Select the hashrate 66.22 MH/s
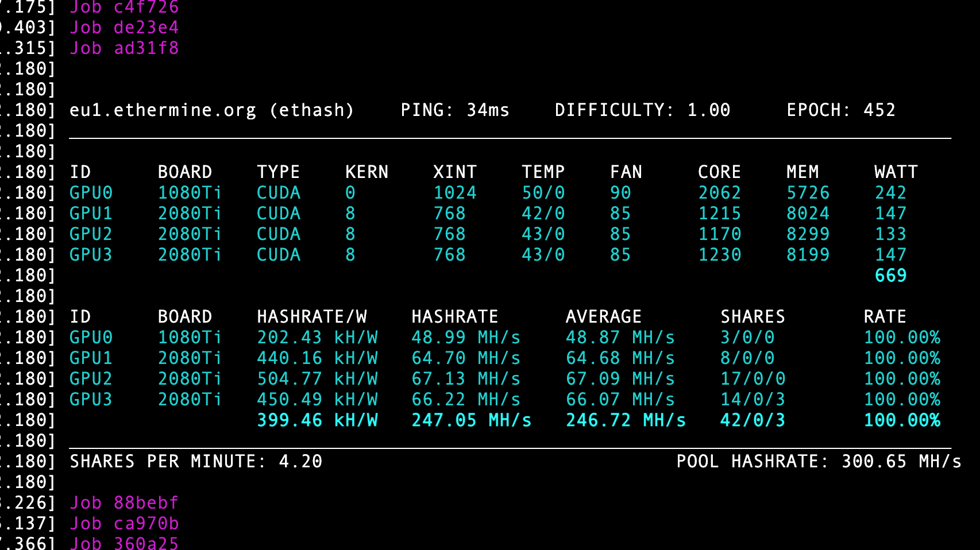The width and height of the screenshot is (980, 550). pos(466,400)
